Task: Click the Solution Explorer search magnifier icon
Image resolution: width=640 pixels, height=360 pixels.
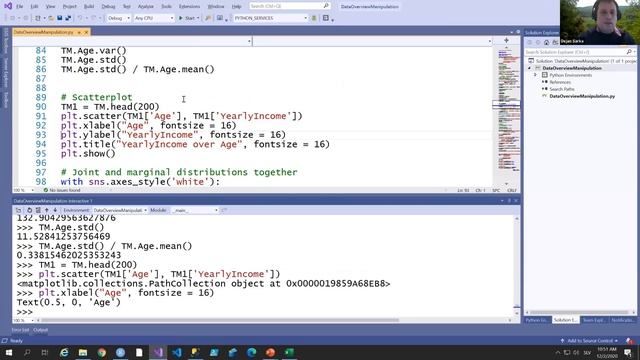Action: 629,52
